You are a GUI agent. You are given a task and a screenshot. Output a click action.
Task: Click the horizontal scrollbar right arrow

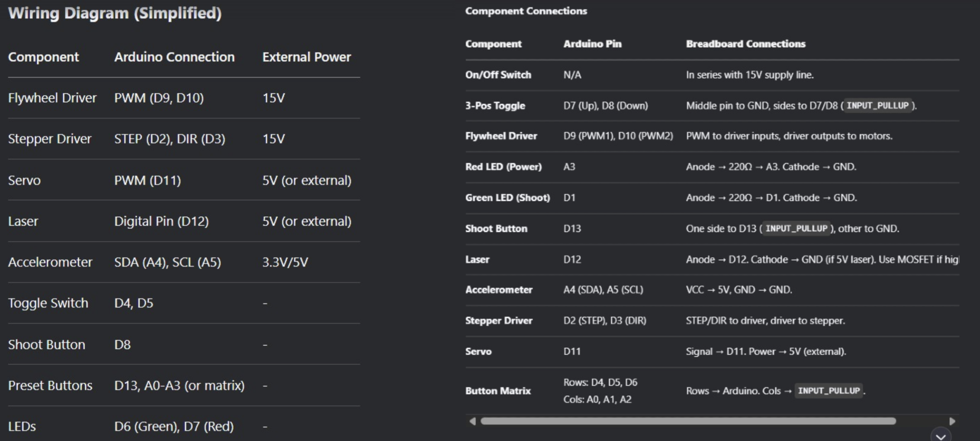click(x=952, y=421)
